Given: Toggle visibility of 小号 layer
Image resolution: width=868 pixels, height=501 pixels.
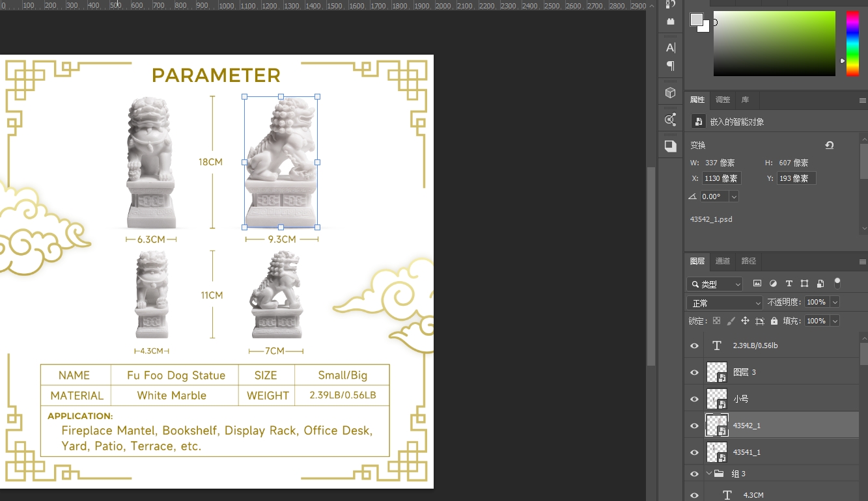Looking at the screenshot, I should [x=694, y=399].
